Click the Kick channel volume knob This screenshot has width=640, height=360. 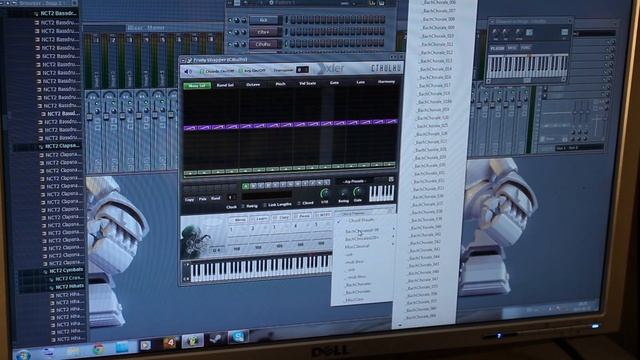click(238, 20)
